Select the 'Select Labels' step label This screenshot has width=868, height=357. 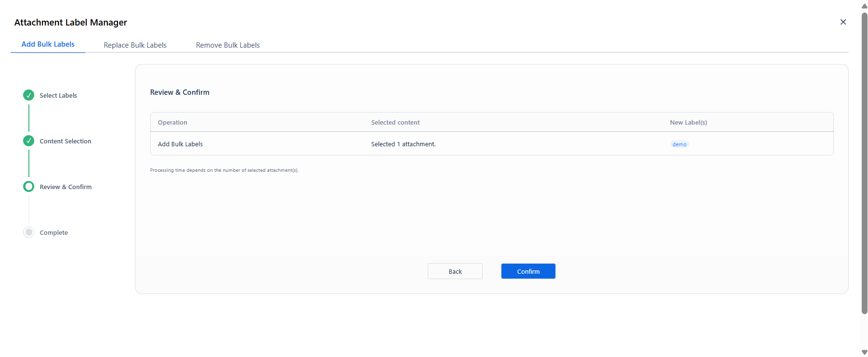[58, 96]
